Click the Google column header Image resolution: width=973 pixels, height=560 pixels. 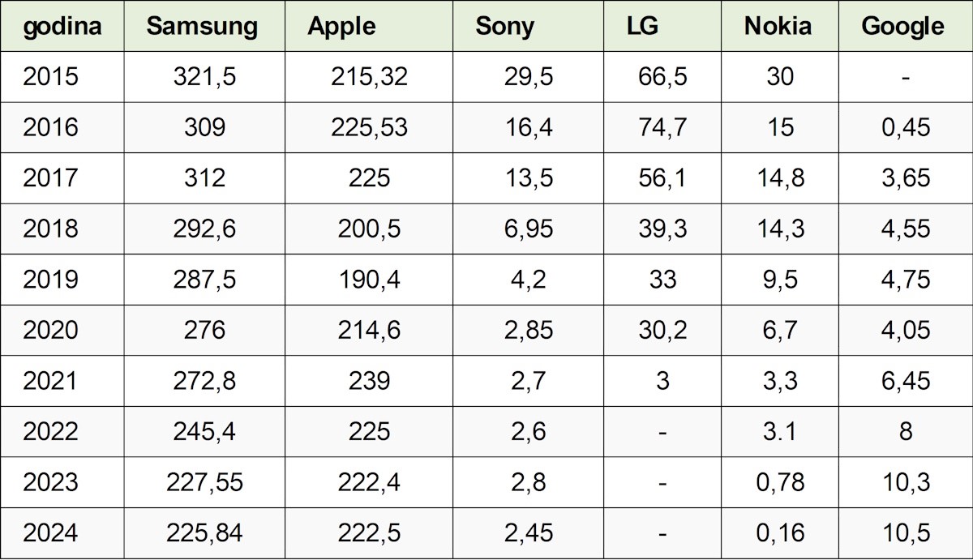tap(902, 26)
